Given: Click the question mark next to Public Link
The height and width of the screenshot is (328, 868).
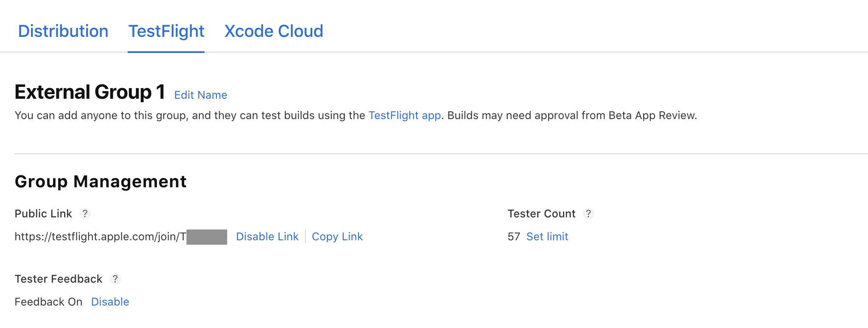Looking at the screenshot, I should [85, 214].
